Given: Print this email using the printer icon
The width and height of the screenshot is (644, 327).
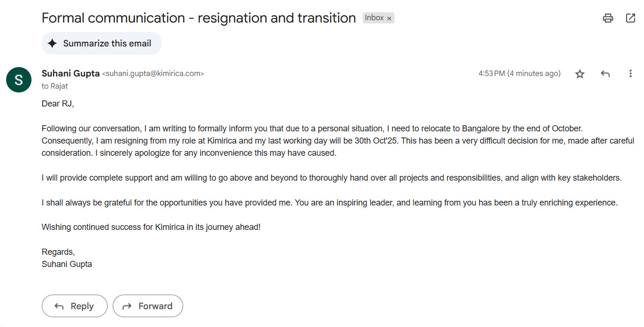Looking at the screenshot, I should click(608, 18).
